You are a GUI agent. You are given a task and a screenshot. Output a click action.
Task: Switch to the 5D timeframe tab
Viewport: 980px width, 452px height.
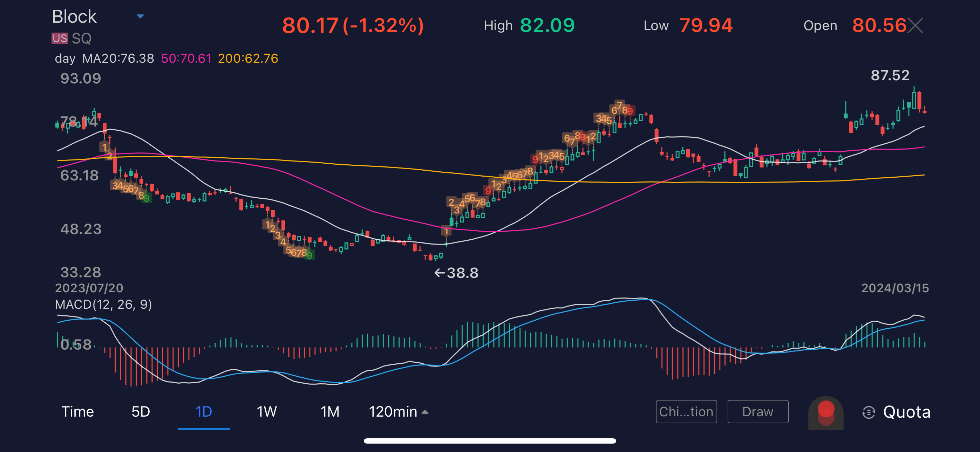(x=141, y=412)
